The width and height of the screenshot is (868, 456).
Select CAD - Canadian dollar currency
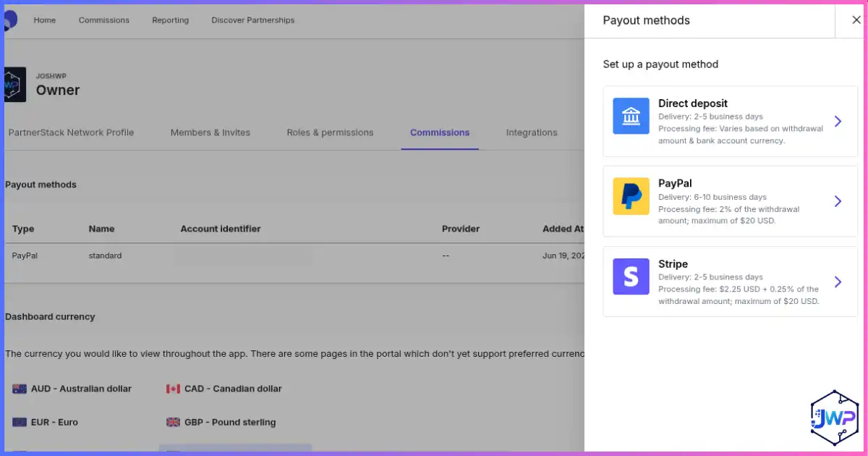(x=224, y=389)
